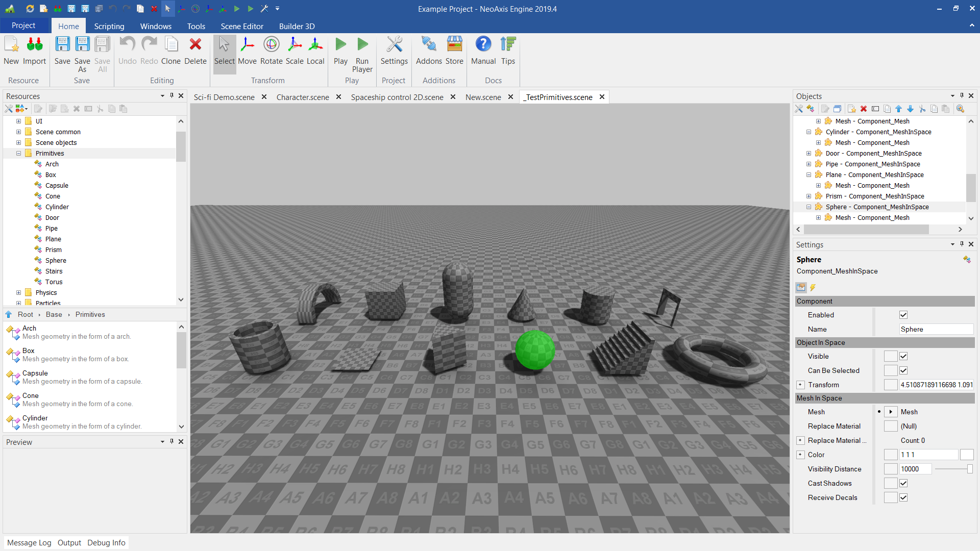Click the Base breadcrumb link

(x=54, y=315)
